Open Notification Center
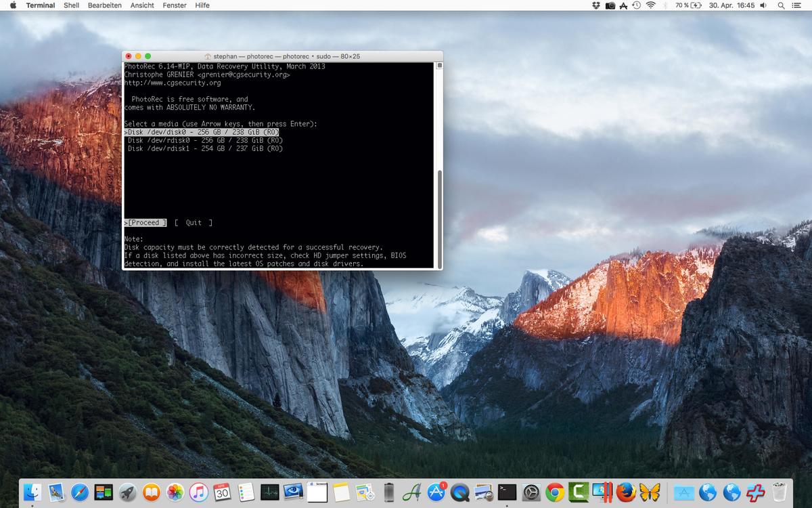The width and height of the screenshot is (812, 508). pos(796,5)
